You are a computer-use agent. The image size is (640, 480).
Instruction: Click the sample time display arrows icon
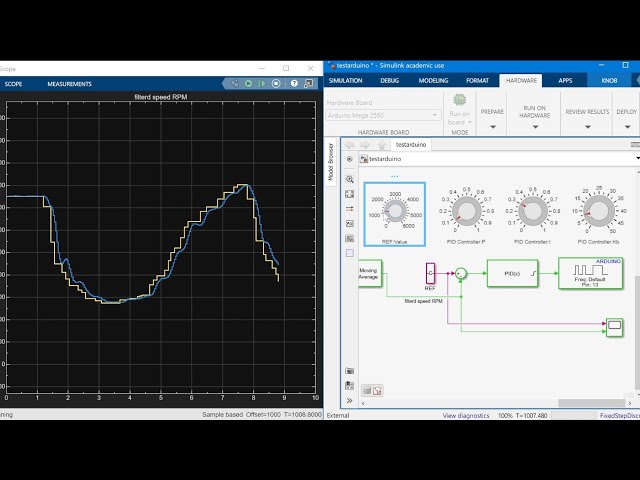pyautogui.click(x=349, y=209)
